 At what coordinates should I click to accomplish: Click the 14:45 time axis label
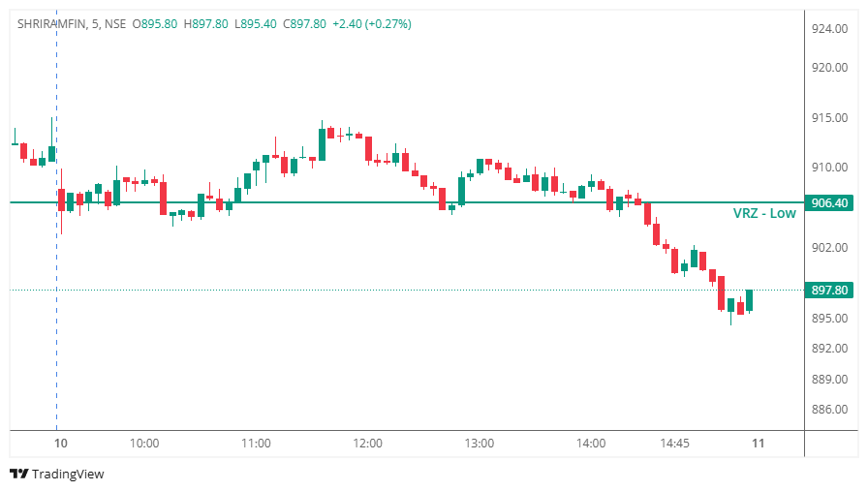tap(674, 444)
